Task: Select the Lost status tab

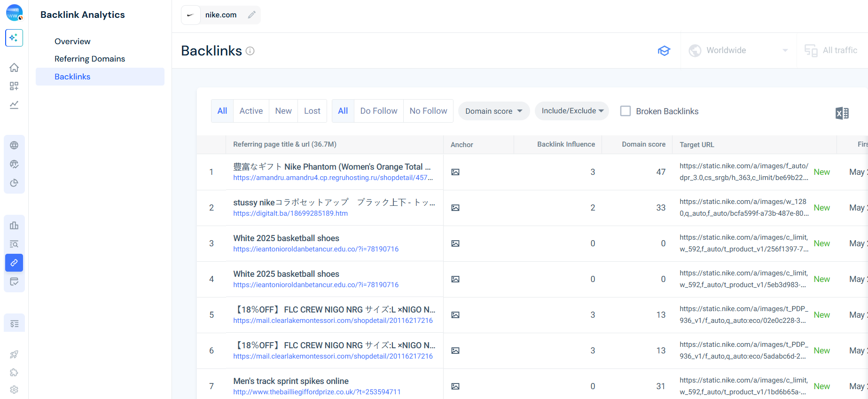Action: coord(312,111)
